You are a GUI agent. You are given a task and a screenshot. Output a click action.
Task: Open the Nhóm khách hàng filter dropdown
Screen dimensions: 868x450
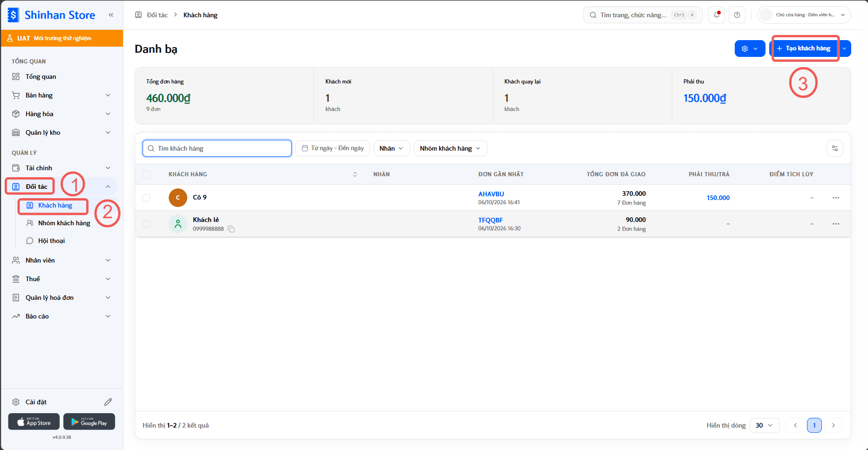pyautogui.click(x=450, y=148)
